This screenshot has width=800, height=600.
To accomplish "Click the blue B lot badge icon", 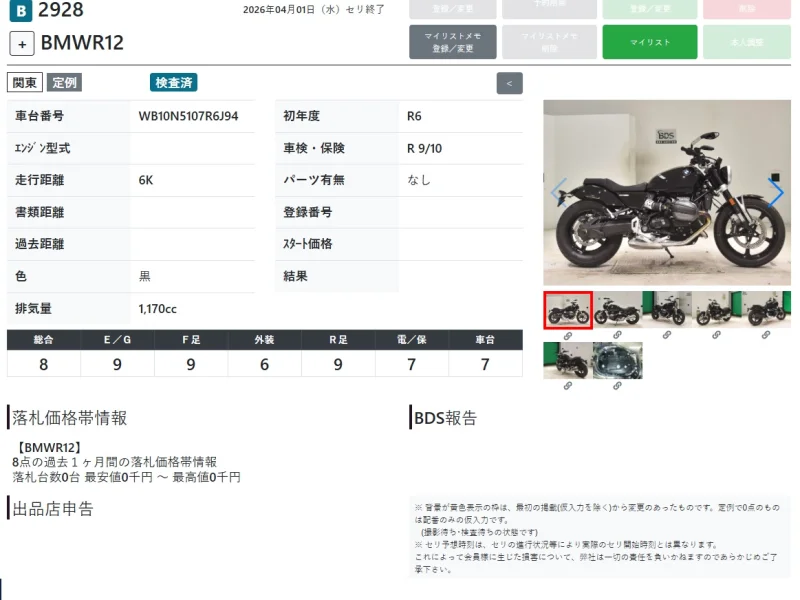I will 21,11.
